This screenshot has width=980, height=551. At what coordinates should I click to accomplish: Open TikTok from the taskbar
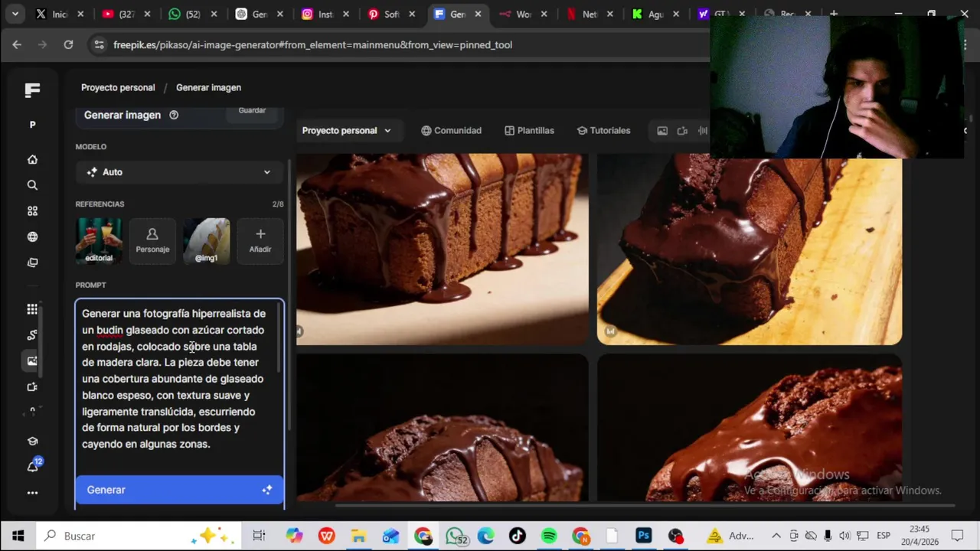click(x=518, y=536)
